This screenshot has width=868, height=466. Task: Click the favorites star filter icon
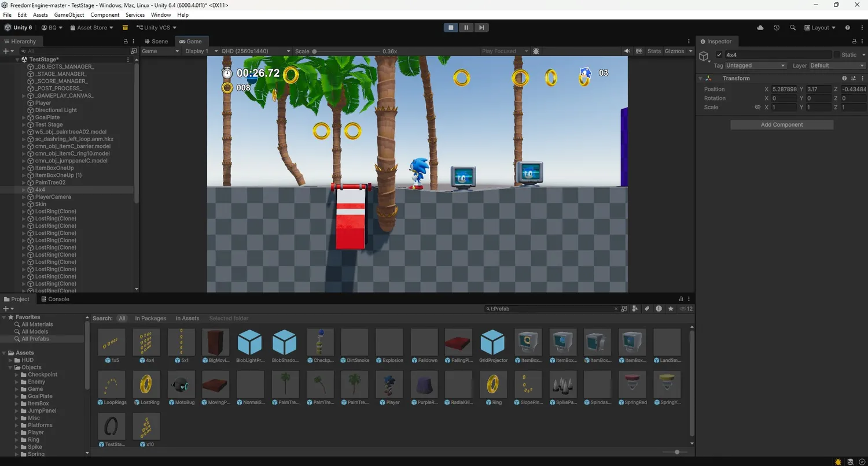(671, 309)
